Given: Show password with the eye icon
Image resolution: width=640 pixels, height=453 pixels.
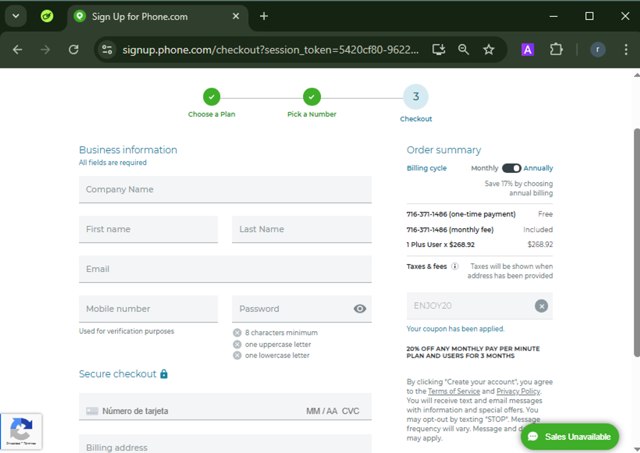Looking at the screenshot, I should click(360, 309).
